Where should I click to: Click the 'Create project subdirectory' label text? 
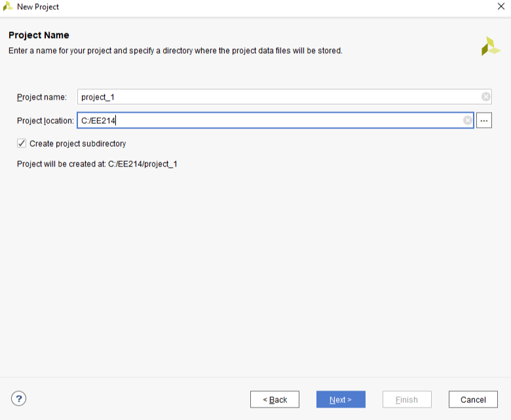click(77, 143)
